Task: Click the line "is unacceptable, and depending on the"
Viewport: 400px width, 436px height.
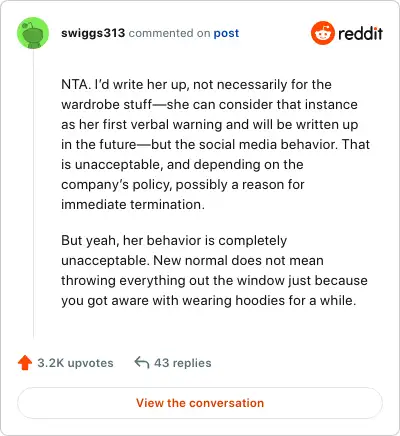Action: tap(182, 165)
